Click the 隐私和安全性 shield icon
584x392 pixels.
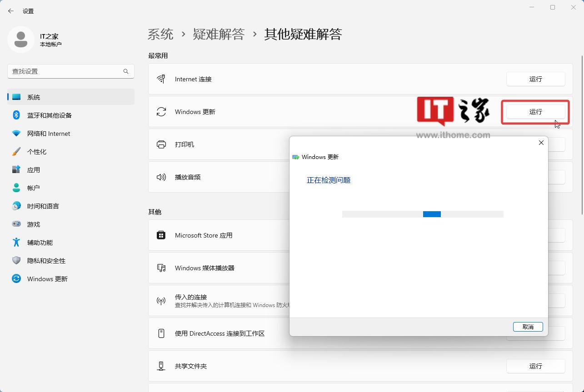(x=16, y=261)
